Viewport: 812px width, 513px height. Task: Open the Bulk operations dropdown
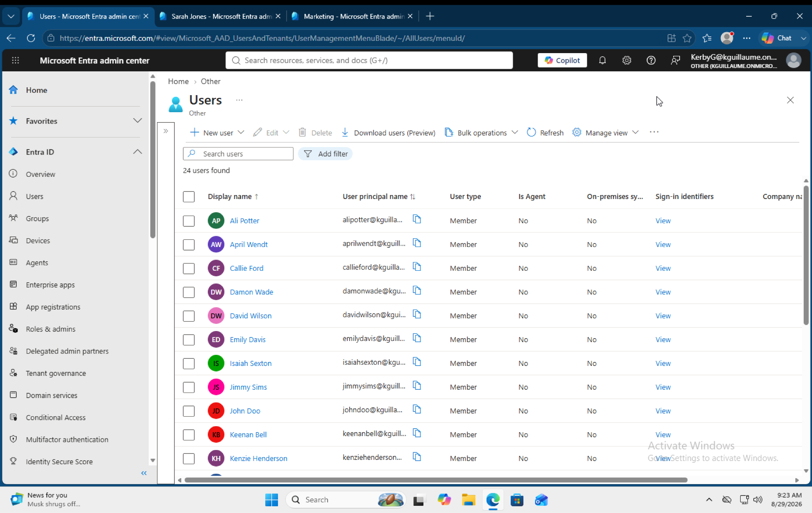pyautogui.click(x=481, y=132)
